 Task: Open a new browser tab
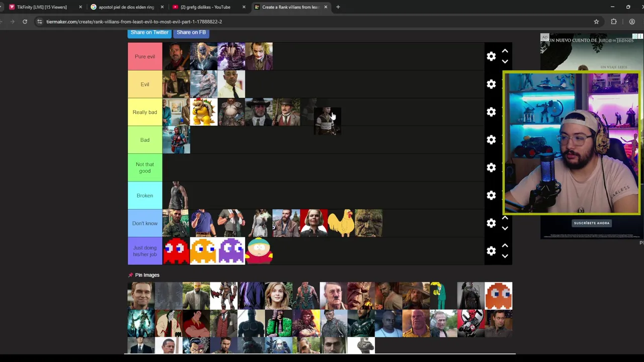338,7
